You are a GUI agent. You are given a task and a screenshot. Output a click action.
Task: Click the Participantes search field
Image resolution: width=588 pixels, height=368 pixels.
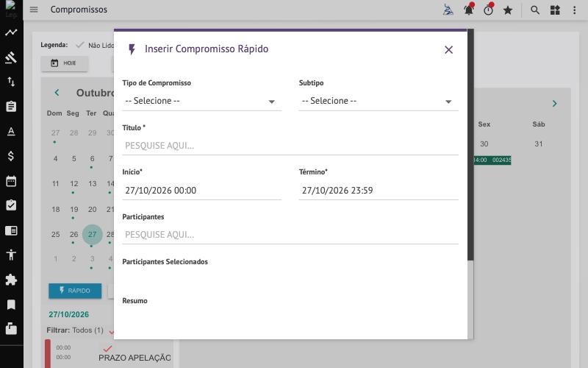pos(290,235)
